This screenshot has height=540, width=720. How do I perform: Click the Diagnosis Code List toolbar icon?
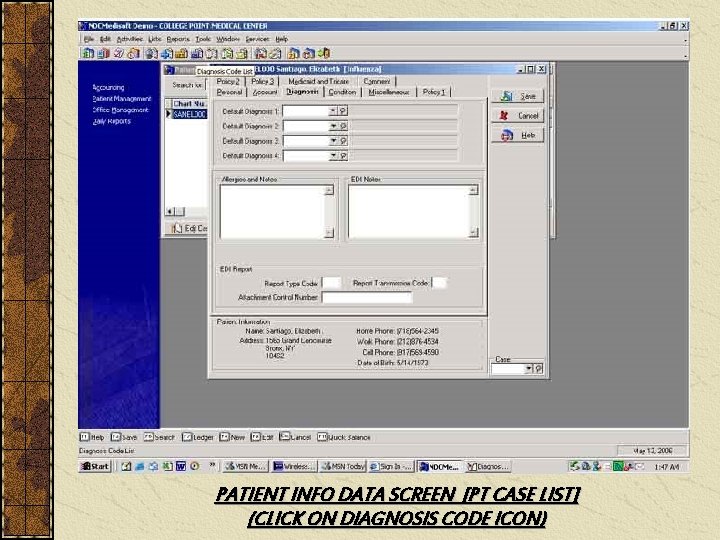coord(197,54)
